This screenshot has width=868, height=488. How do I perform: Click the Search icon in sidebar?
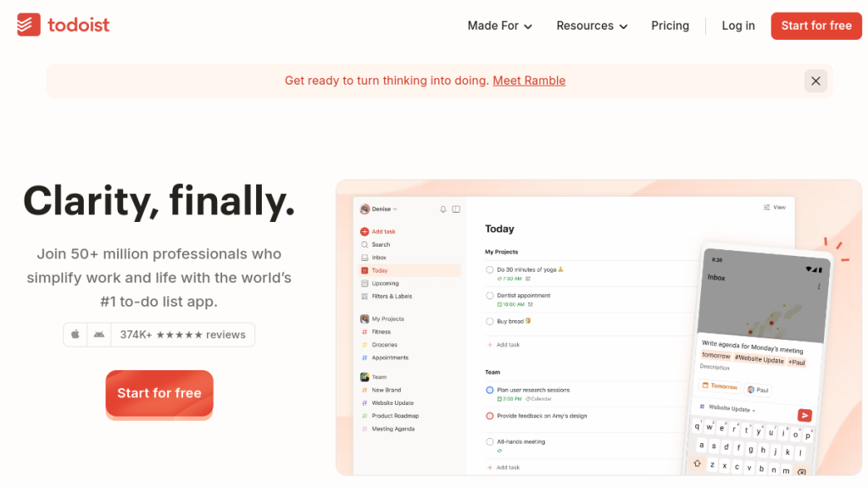point(364,245)
